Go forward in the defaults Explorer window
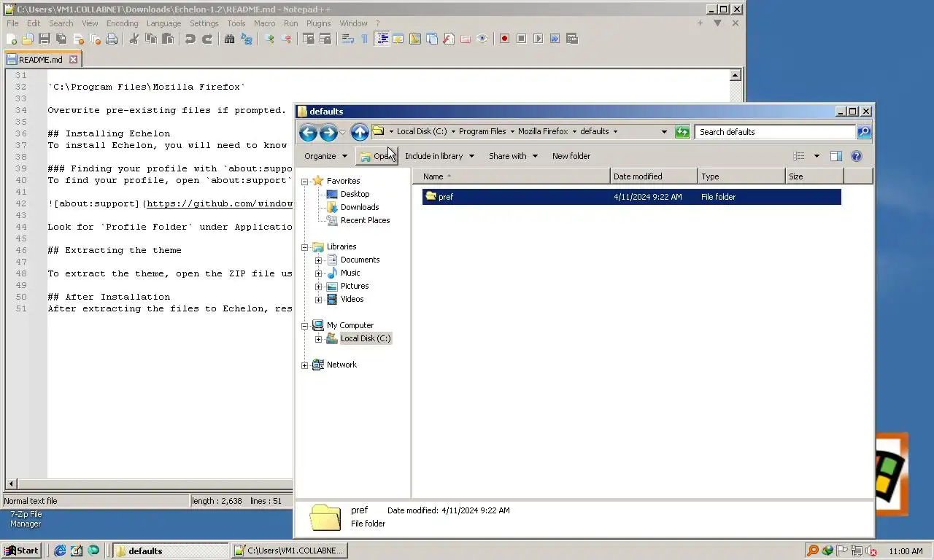The height and width of the screenshot is (560, 934). 328,132
